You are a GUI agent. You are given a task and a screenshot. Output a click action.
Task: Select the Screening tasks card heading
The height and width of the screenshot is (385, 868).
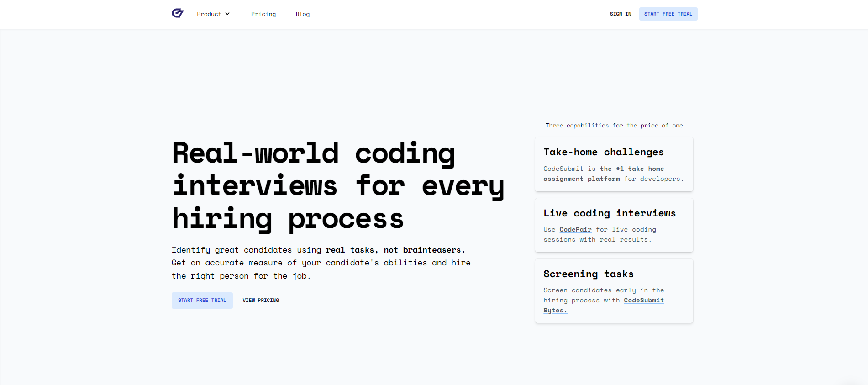tap(588, 274)
